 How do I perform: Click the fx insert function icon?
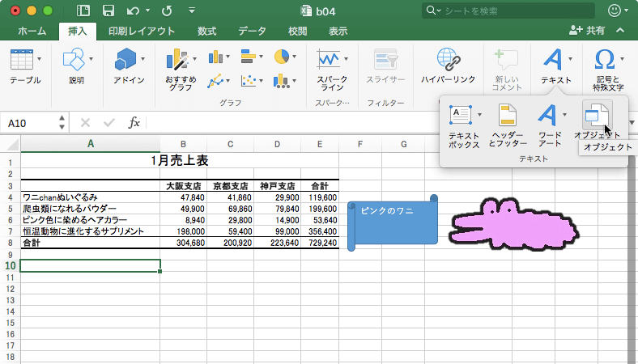click(x=134, y=122)
